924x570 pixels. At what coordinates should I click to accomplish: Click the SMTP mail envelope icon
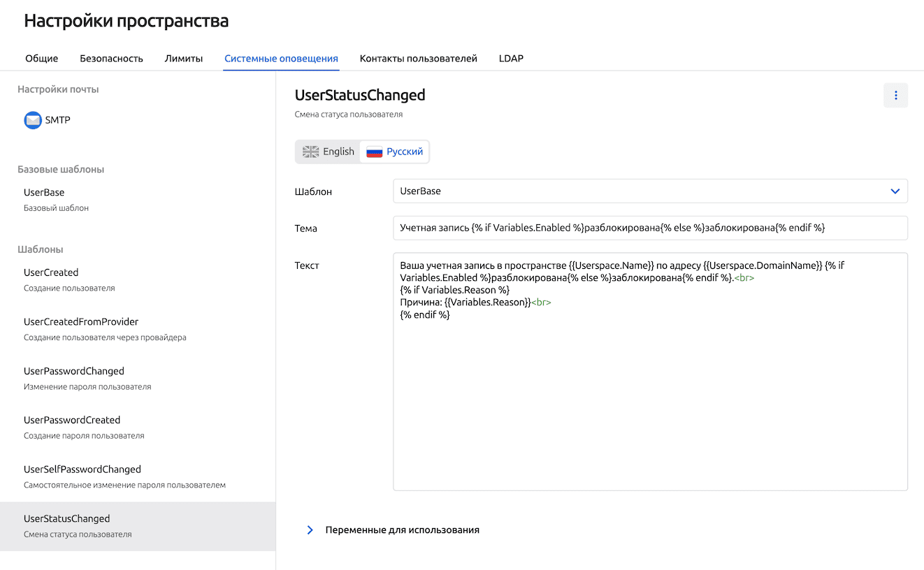click(33, 120)
